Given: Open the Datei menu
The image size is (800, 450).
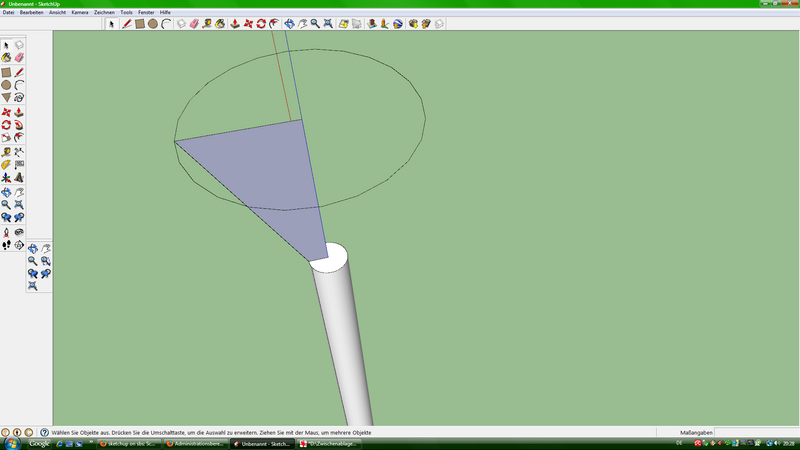Looking at the screenshot, I should (8, 12).
